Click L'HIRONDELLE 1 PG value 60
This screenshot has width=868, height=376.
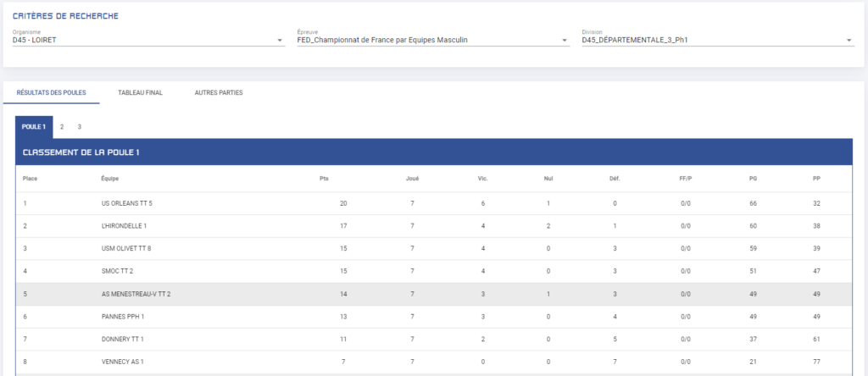coord(753,226)
